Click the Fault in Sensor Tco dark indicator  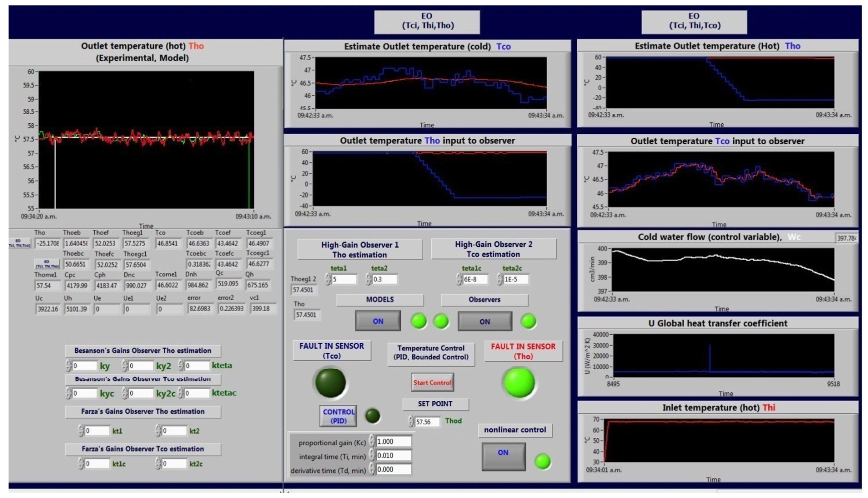pyautogui.click(x=330, y=383)
